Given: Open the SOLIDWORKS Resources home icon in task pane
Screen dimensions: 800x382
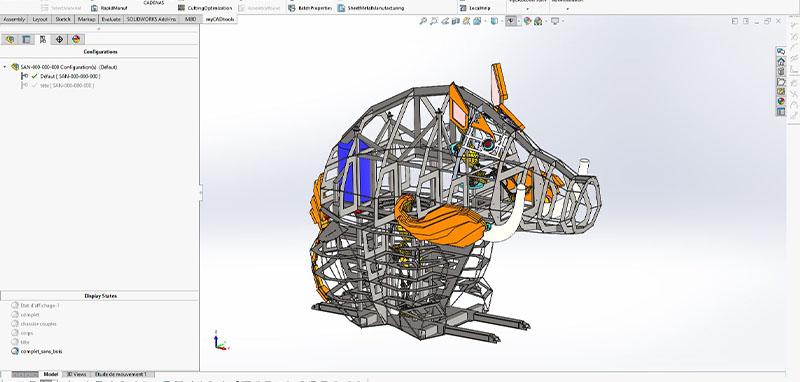Looking at the screenshot, I should [x=781, y=61].
